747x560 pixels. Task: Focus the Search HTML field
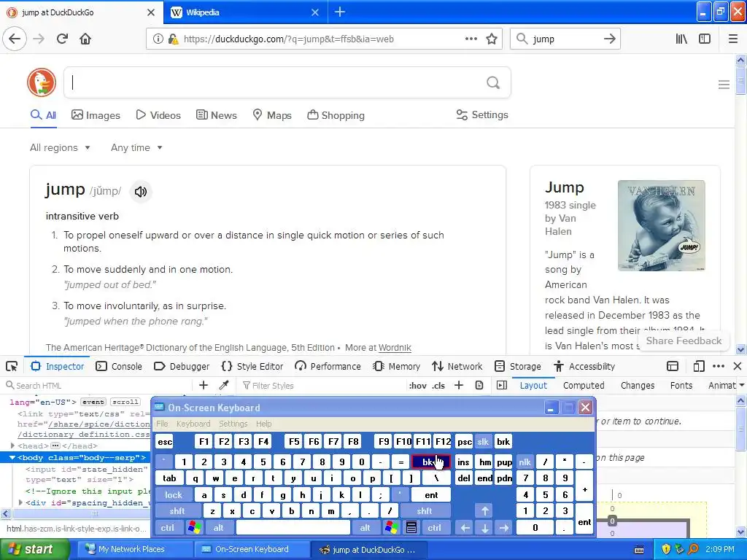coord(98,385)
